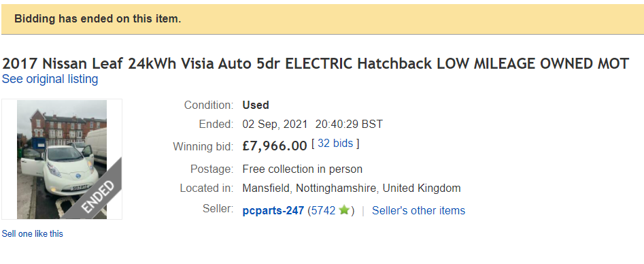Click the 20:40:29 BST end time

point(349,125)
